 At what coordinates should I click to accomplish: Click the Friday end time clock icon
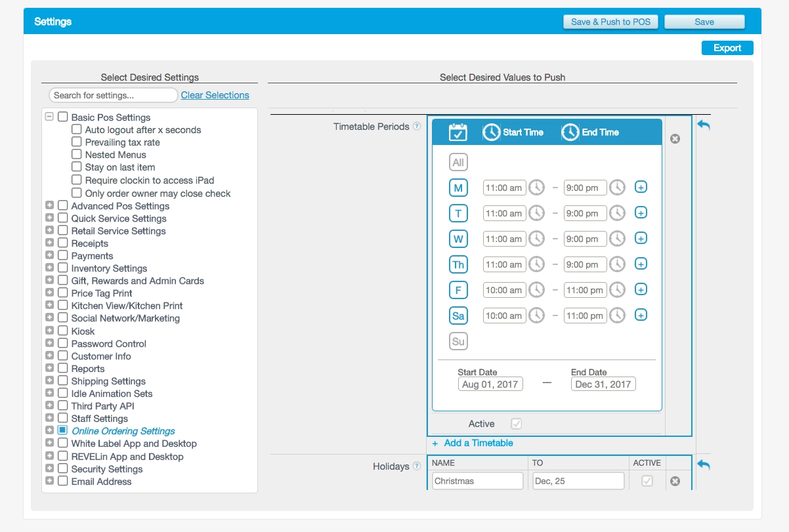(x=617, y=290)
